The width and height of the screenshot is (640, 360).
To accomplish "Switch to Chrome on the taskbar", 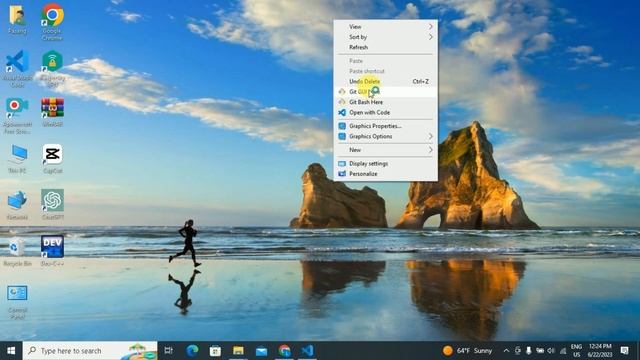I will tap(284, 351).
